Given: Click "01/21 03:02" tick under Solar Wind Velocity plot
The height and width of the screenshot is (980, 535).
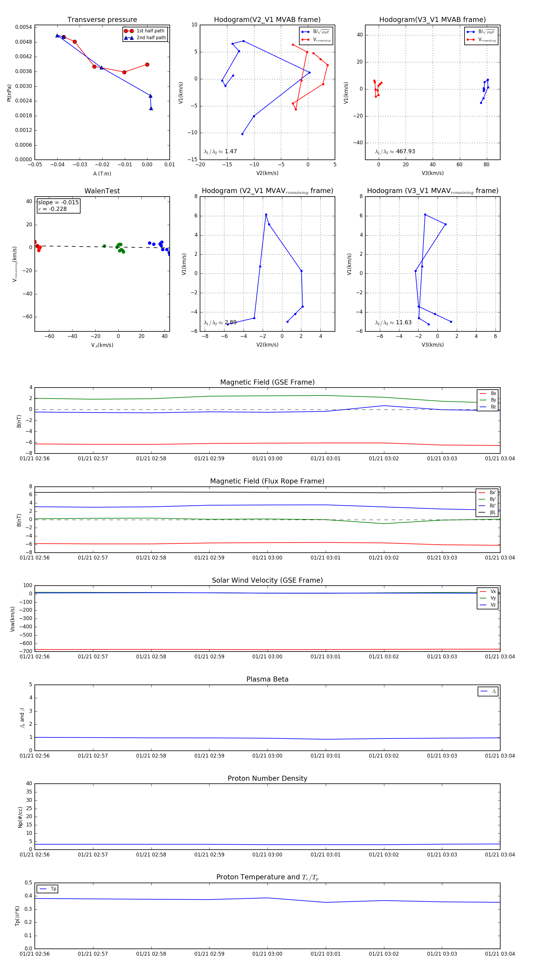Looking at the screenshot, I should [x=384, y=657].
